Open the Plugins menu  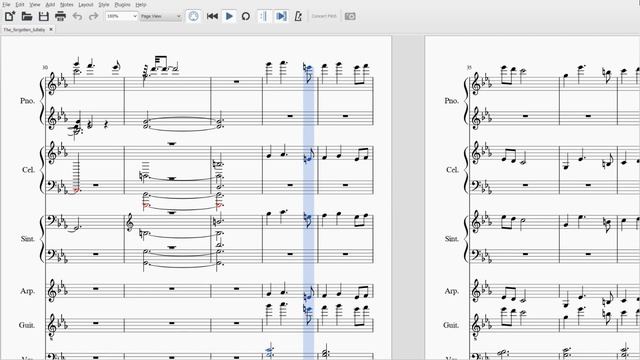(x=122, y=4)
